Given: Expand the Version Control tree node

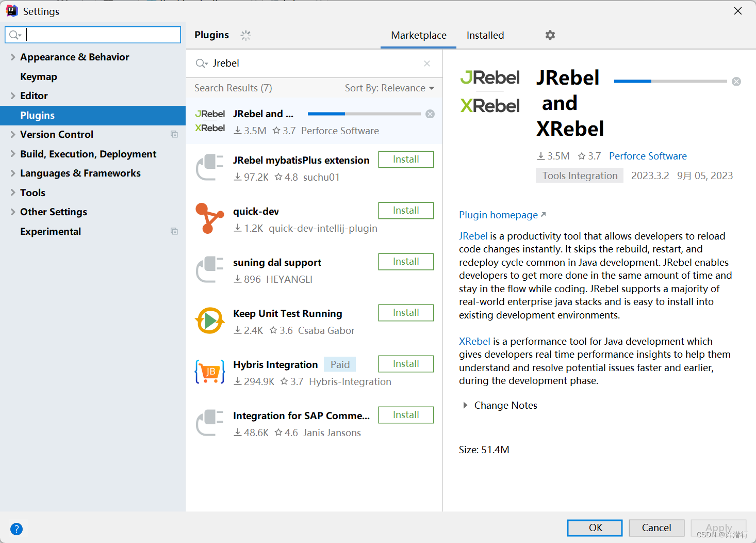Looking at the screenshot, I should pyautogui.click(x=13, y=134).
